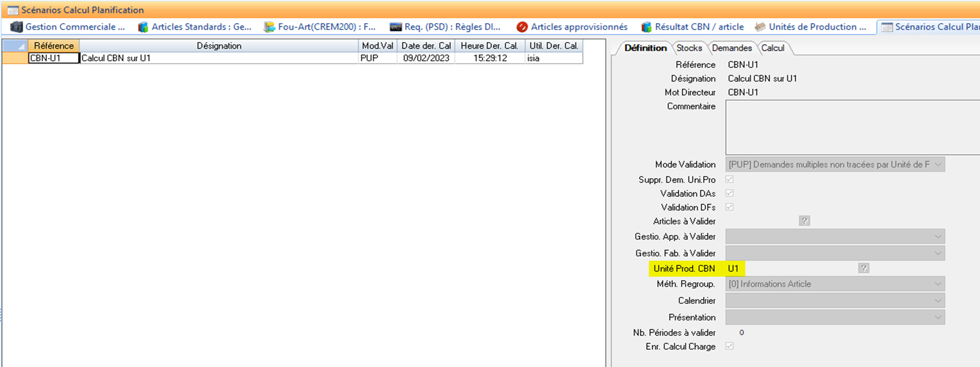
Task: Click the Résultat CBN / article icon
Action: 646,27
